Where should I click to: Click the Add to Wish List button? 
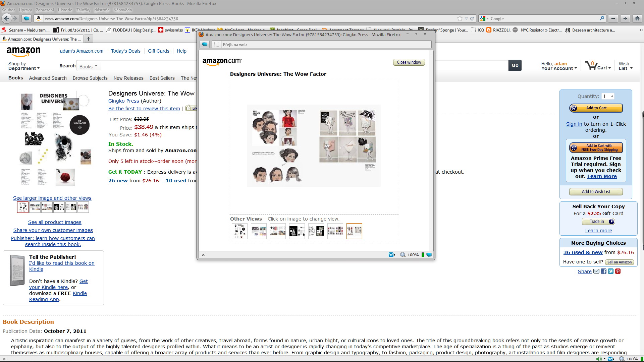point(596,192)
